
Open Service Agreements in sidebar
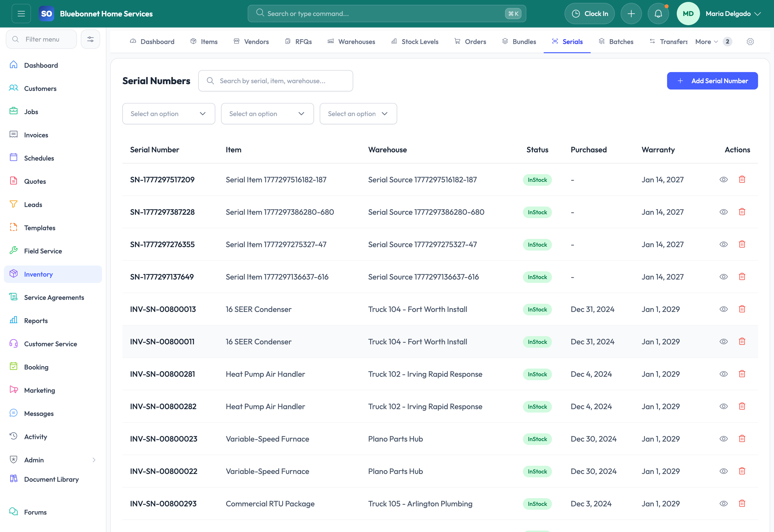click(53, 297)
